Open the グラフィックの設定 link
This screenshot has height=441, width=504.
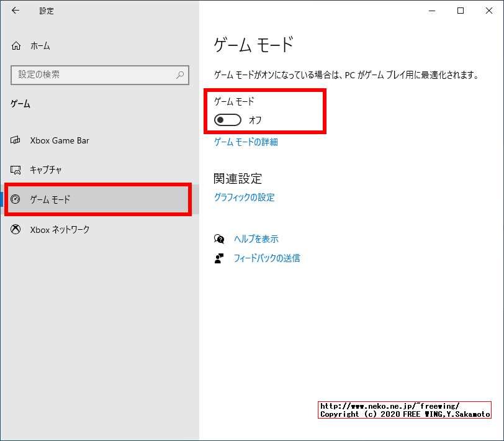pyautogui.click(x=245, y=197)
